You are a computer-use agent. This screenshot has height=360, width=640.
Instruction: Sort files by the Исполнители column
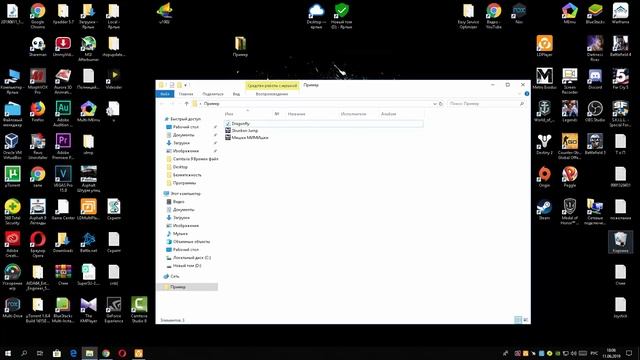[353, 114]
